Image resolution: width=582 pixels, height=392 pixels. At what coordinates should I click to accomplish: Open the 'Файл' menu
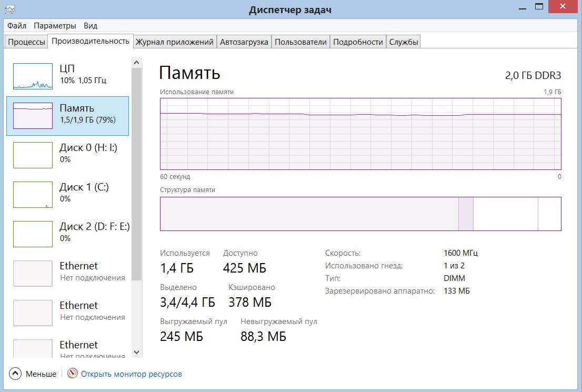tap(17, 26)
